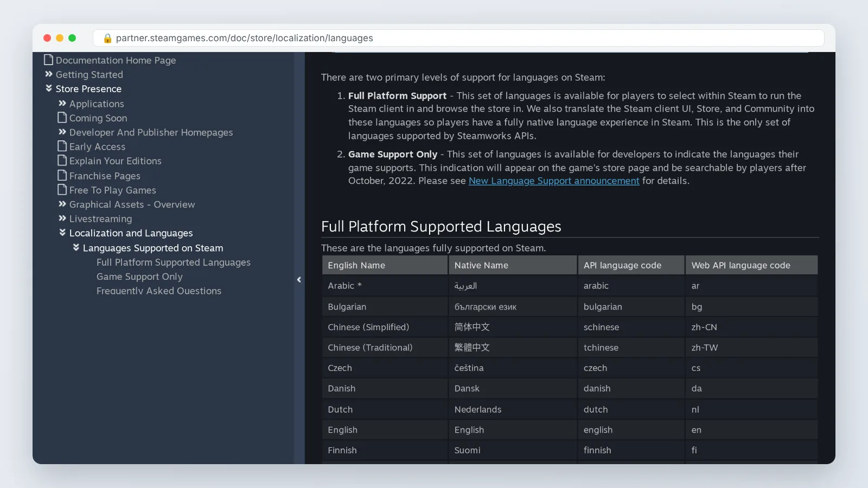Click the browser address bar URL
The width and height of the screenshot is (868, 488).
coord(244,38)
